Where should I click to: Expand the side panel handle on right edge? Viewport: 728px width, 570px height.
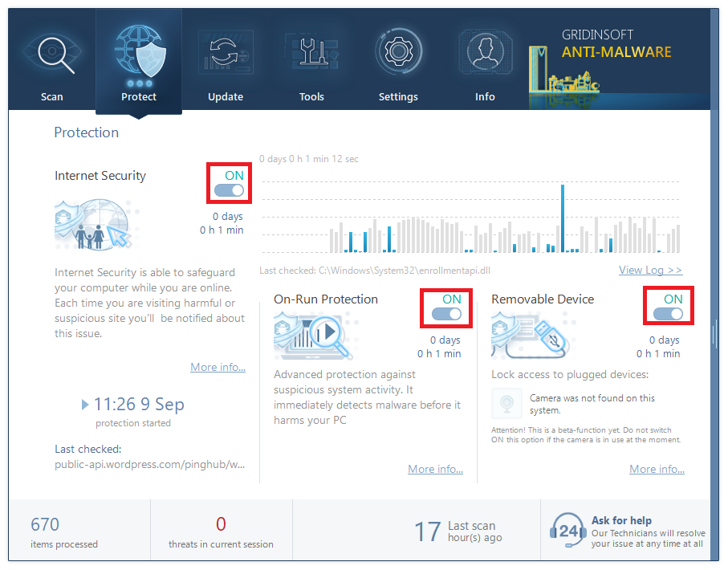click(x=714, y=333)
